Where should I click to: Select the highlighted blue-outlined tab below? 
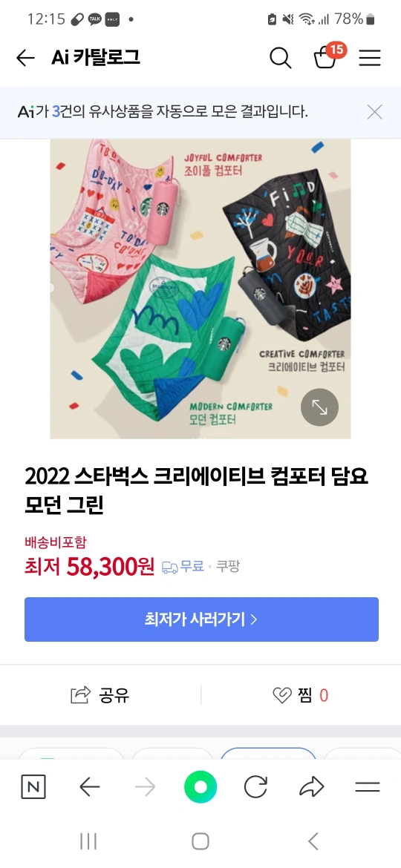click(268, 754)
